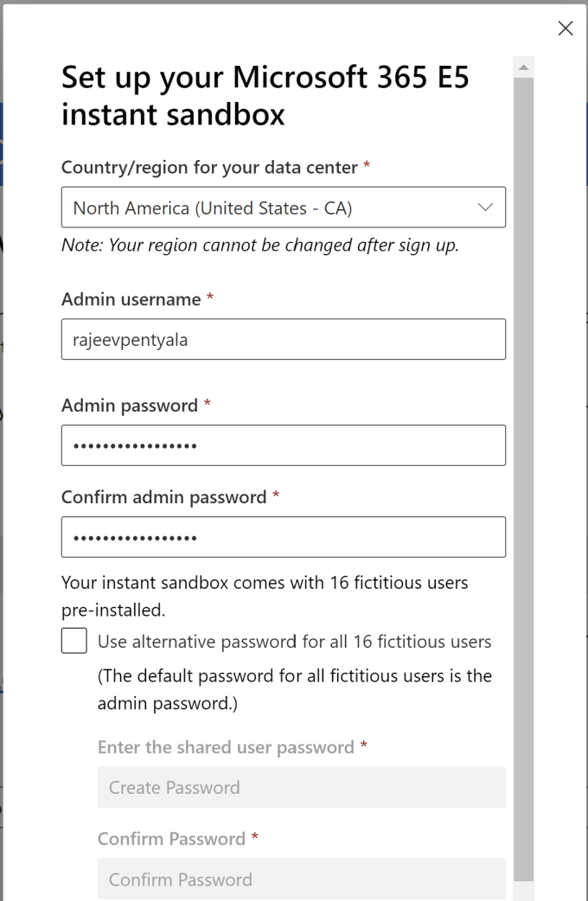
Task: Click the Admin username input field
Action: click(283, 339)
